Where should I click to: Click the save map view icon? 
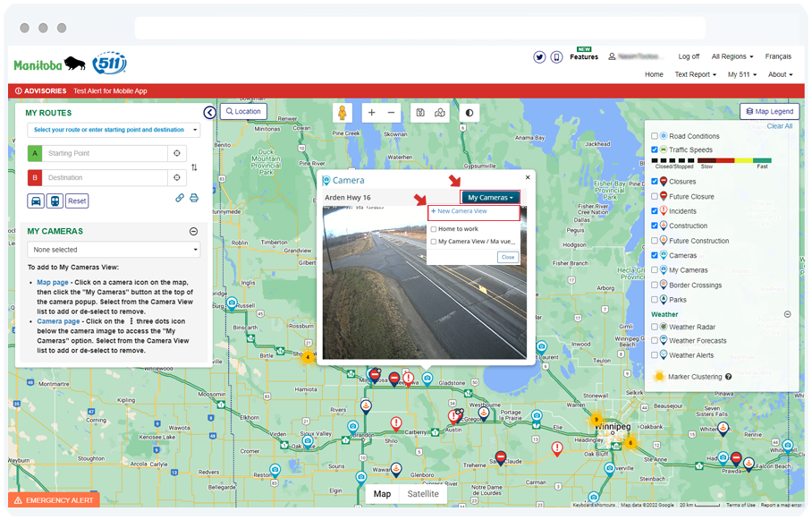(420, 113)
